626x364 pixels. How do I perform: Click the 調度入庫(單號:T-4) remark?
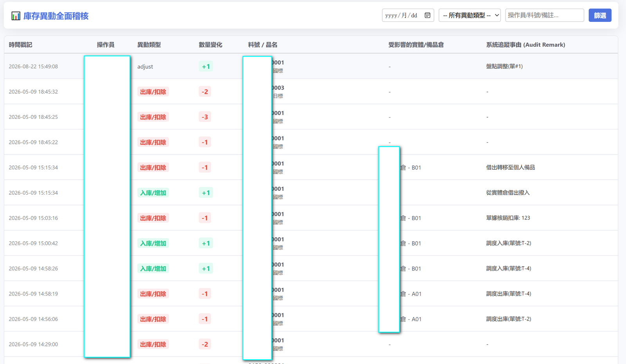tap(509, 269)
